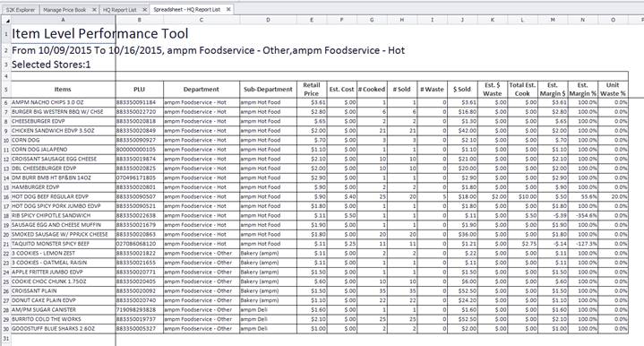Click the $2.75 Total Est. Cook cell
Screen dimensions: 644x346
tap(522, 244)
